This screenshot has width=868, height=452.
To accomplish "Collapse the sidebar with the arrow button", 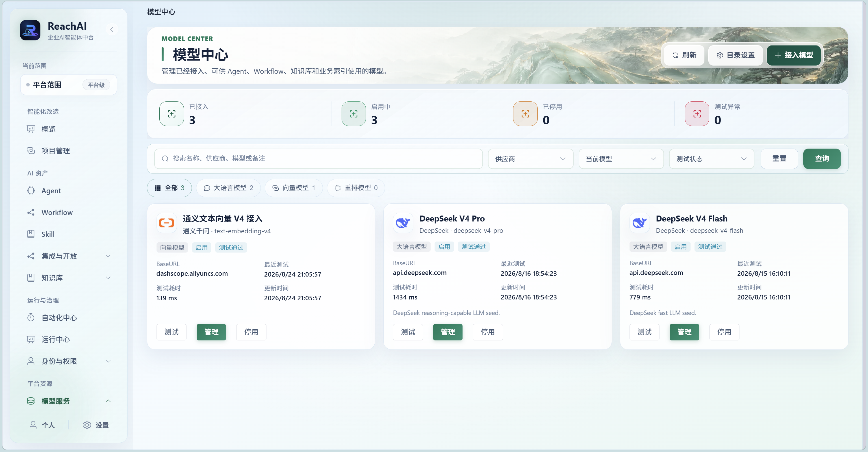I will point(112,29).
